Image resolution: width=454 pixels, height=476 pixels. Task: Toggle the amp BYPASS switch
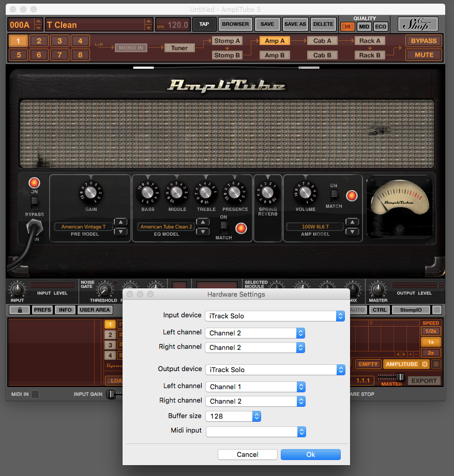[x=34, y=201]
